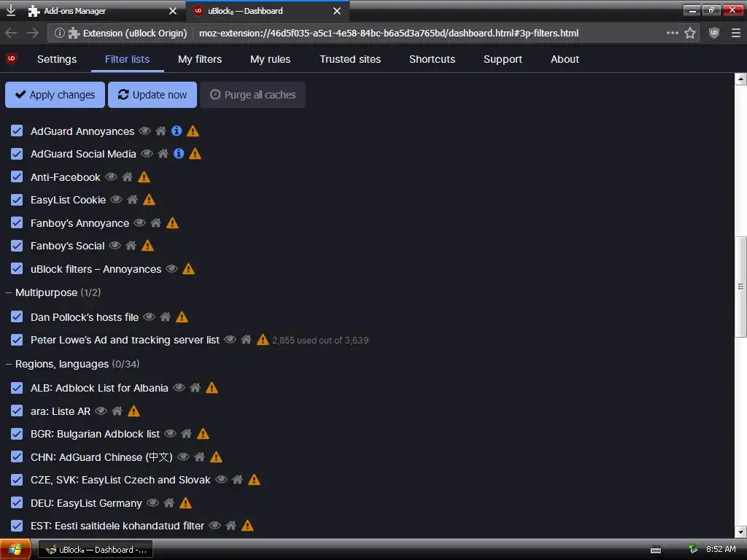
Task: Open EasyList Cookie home page icon
Action: click(x=133, y=200)
